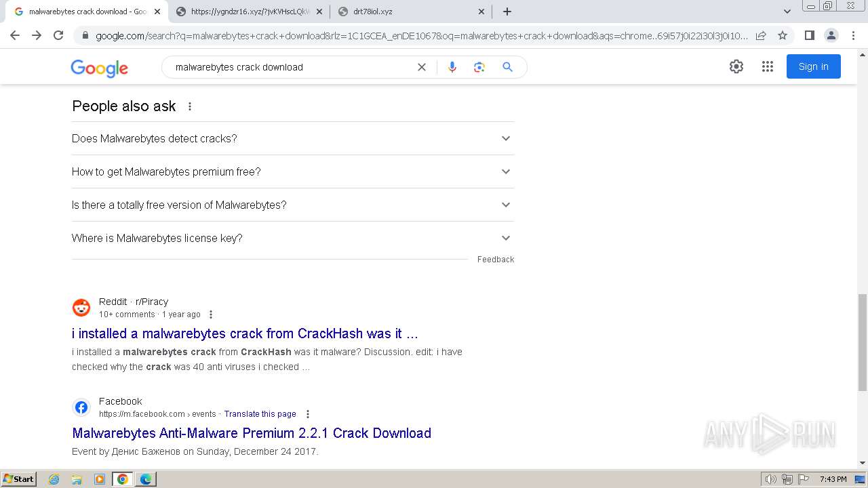Click the 'https://m.facebook.com › events' breadcrumb
This screenshot has height=488, width=868.
coord(157,414)
